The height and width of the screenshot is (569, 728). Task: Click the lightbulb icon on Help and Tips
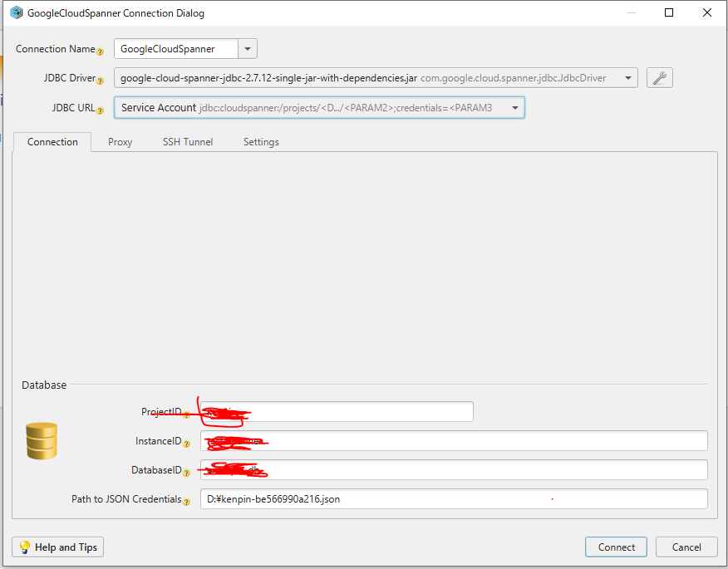pos(26,547)
